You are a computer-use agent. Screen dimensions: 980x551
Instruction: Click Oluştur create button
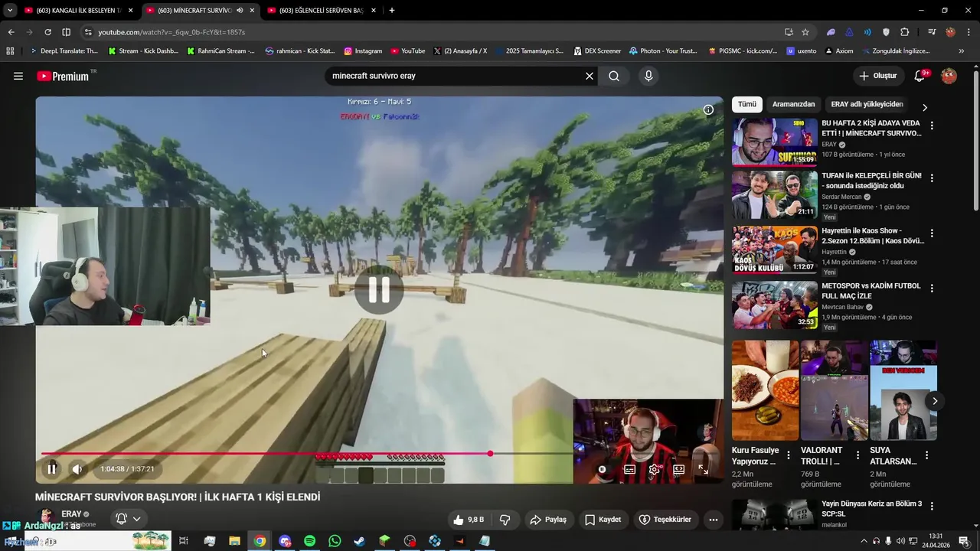pyautogui.click(x=877, y=76)
